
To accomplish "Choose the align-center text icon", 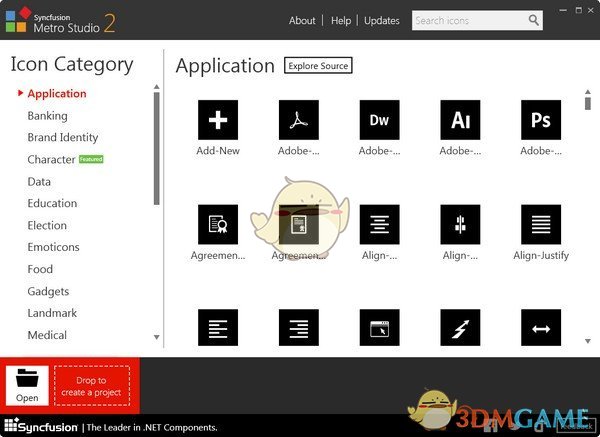I will pyautogui.click(x=379, y=224).
